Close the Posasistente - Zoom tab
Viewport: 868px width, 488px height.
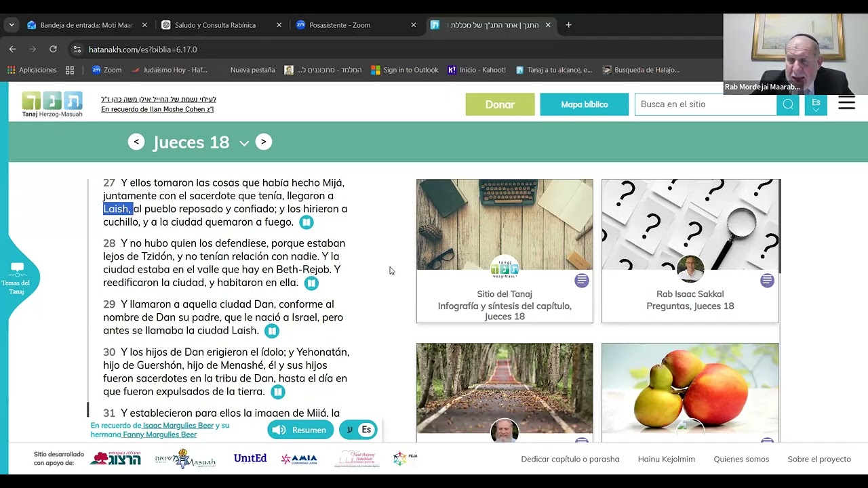point(414,25)
